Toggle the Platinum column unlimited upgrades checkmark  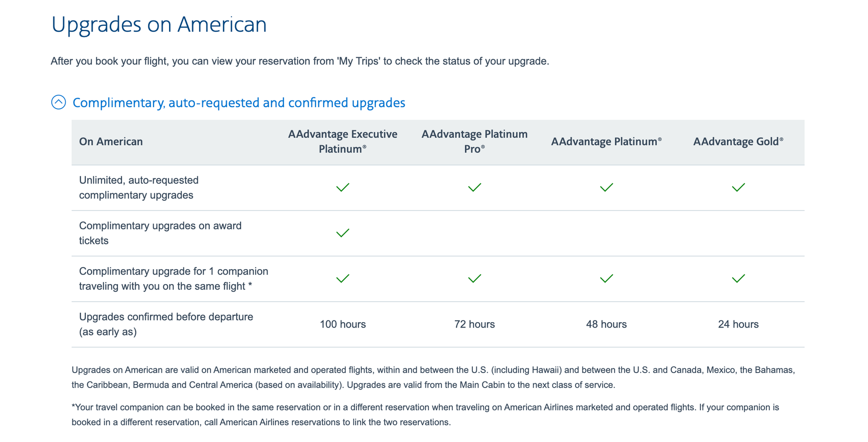coord(607,187)
